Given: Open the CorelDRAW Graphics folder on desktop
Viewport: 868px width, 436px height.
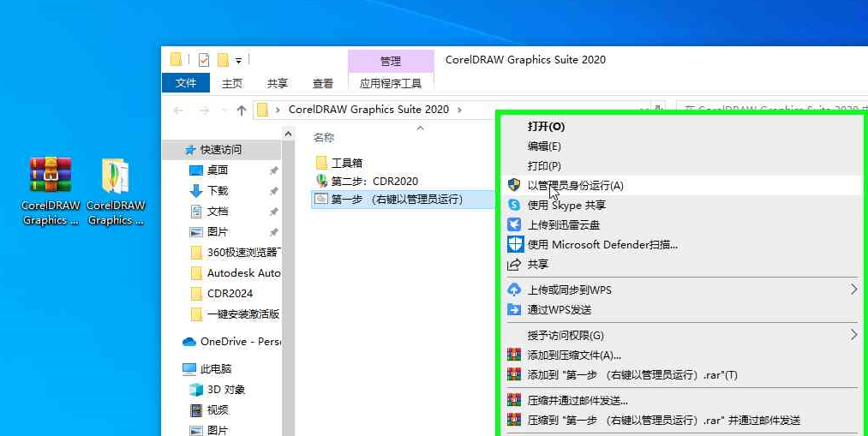Looking at the screenshot, I should 116,191.
